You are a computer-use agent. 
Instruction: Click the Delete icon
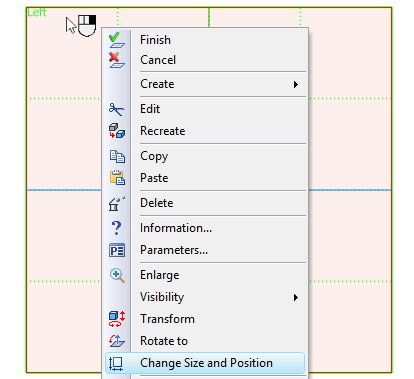click(x=116, y=203)
